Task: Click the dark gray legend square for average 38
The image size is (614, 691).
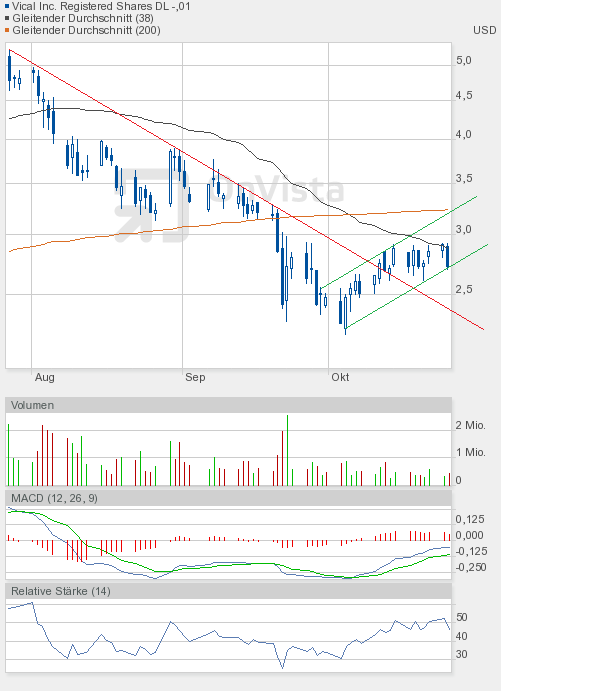Action: (x=7, y=18)
